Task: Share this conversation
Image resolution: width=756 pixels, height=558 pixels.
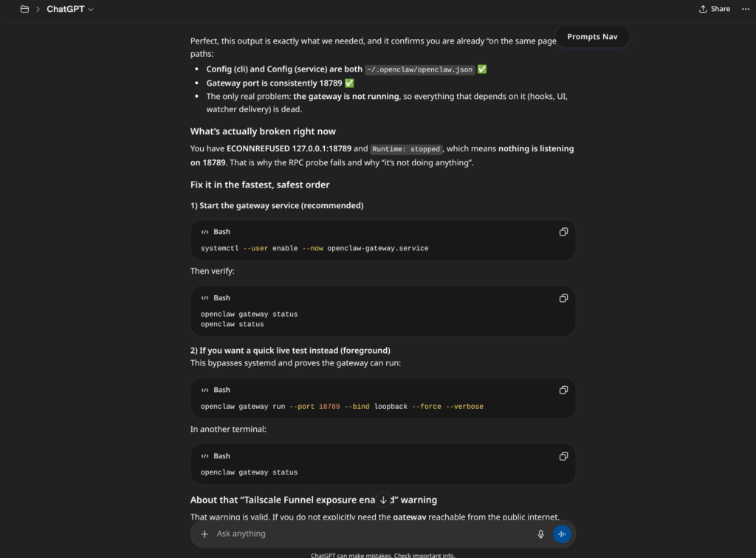Action: pyautogui.click(x=715, y=9)
